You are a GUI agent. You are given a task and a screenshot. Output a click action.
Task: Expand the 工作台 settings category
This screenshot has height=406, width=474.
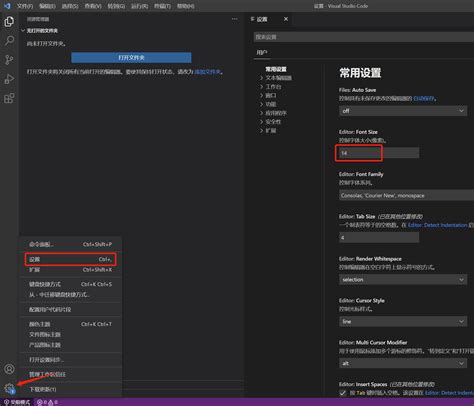tap(270, 87)
